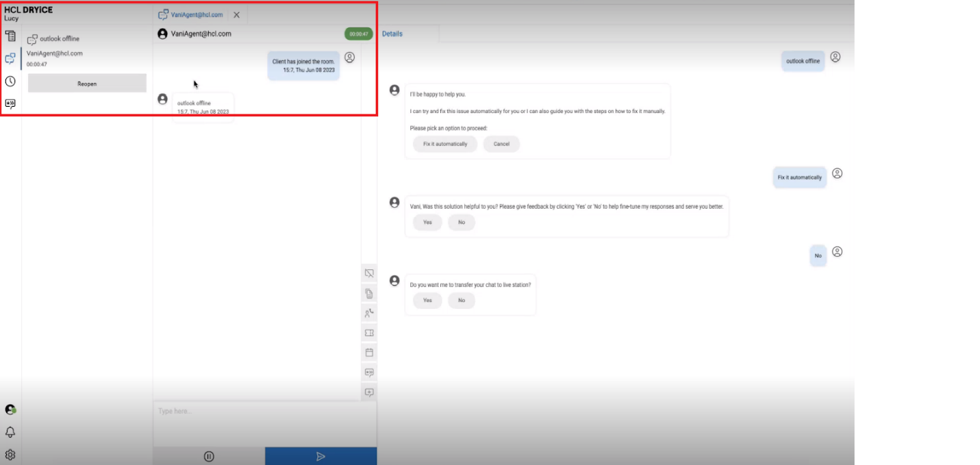Click Fix it automatically button
Screen dimensions: 980x465
pos(445,144)
